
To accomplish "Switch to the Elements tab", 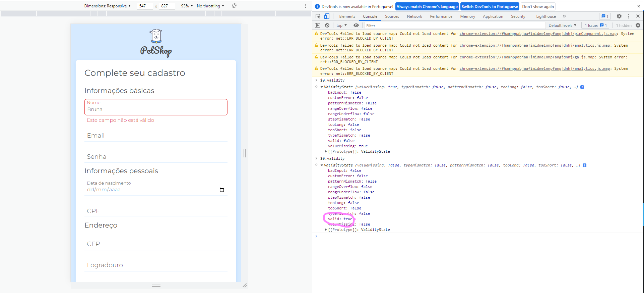I will coord(347,16).
